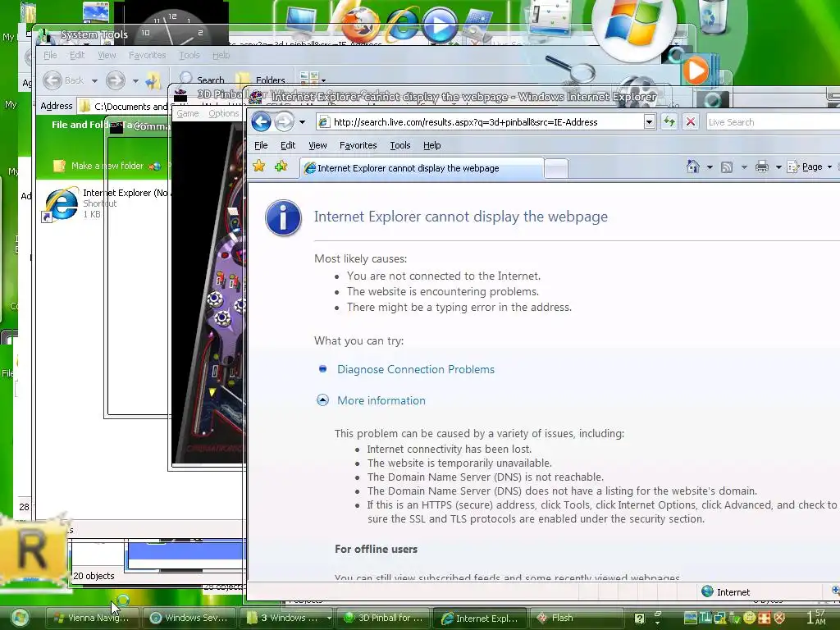Click the yellow R folder icon on desktop

click(x=33, y=551)
